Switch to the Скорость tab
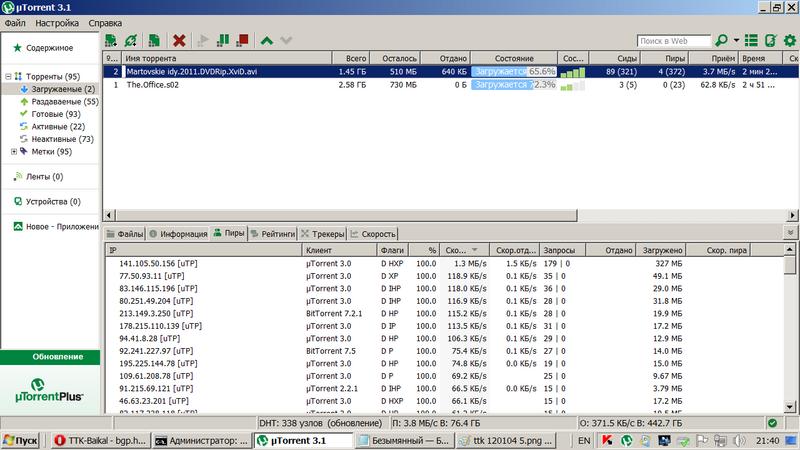 (373, 234)
